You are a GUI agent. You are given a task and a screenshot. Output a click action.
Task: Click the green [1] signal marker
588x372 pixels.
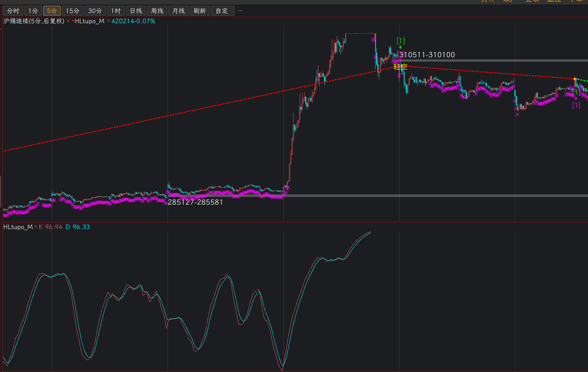click(400, 41)
